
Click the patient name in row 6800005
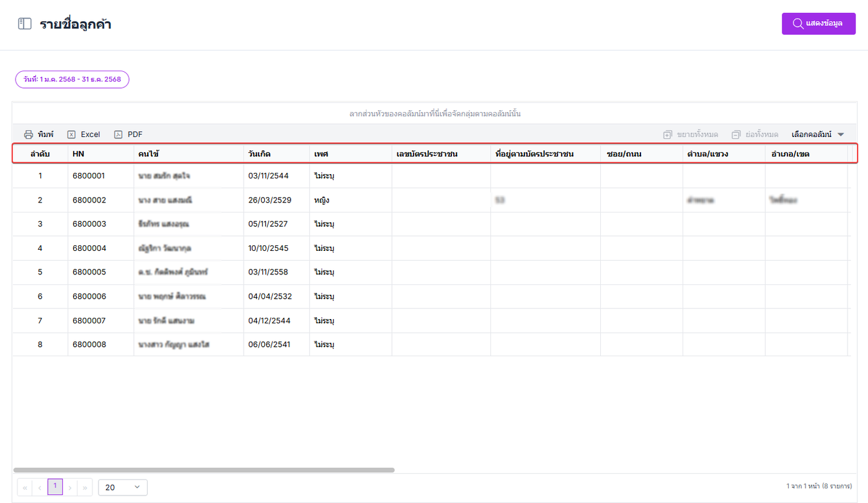(x=172, y=273)
